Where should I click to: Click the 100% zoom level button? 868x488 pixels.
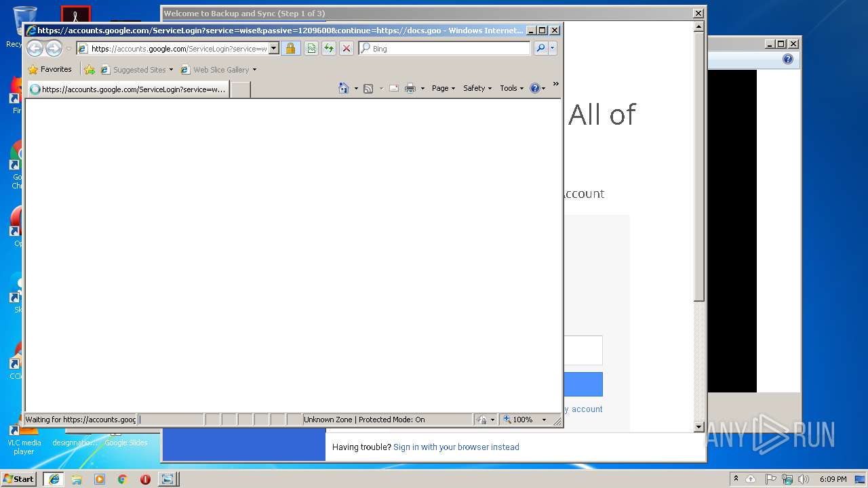(518, 420)
